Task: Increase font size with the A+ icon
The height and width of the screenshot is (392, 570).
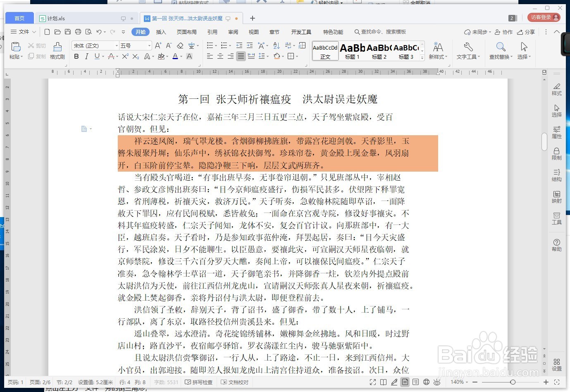Action: click(x=158, y=45)
